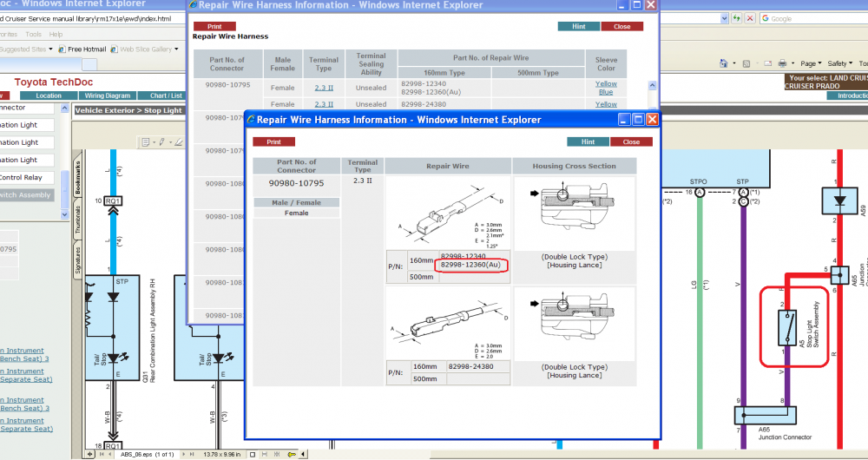Go to first page in PDF viewer
868x460 pixels.
[x=102, y=455]
